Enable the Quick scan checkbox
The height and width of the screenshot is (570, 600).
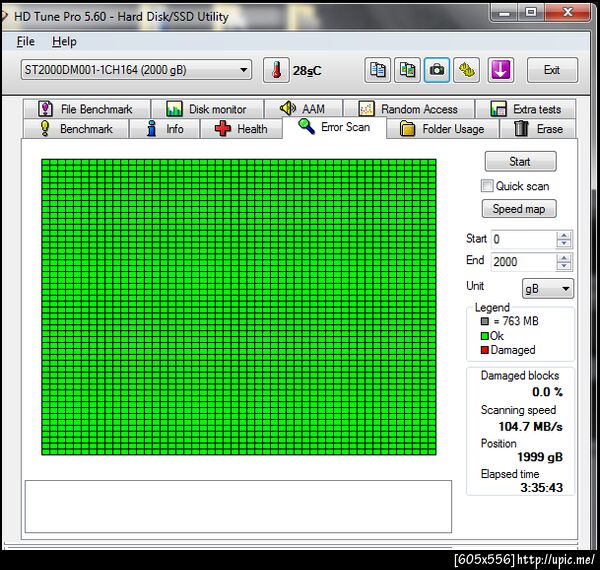click(487, 186)
